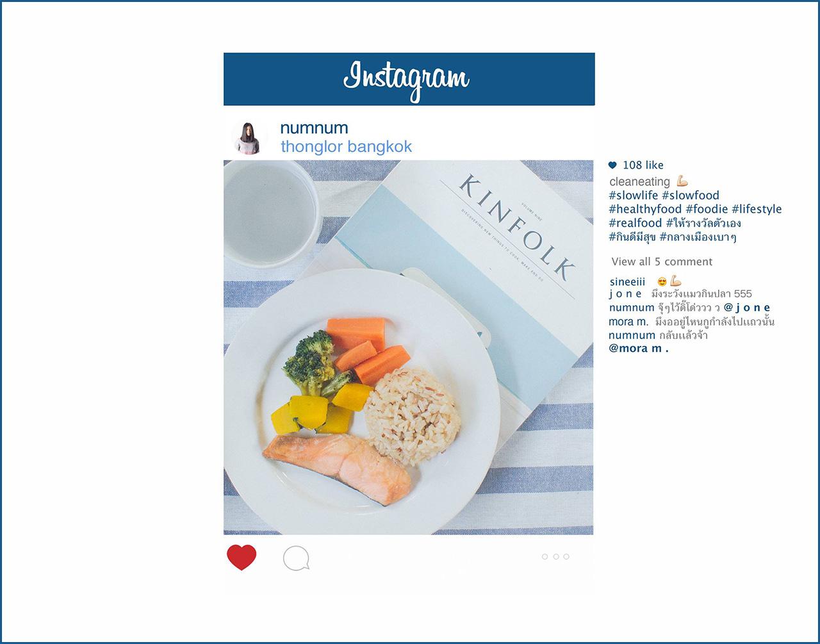Viewport: 820px width, 644px height.
Task: Click the small heart beside 108 like
Action: [x=612, y=165]
